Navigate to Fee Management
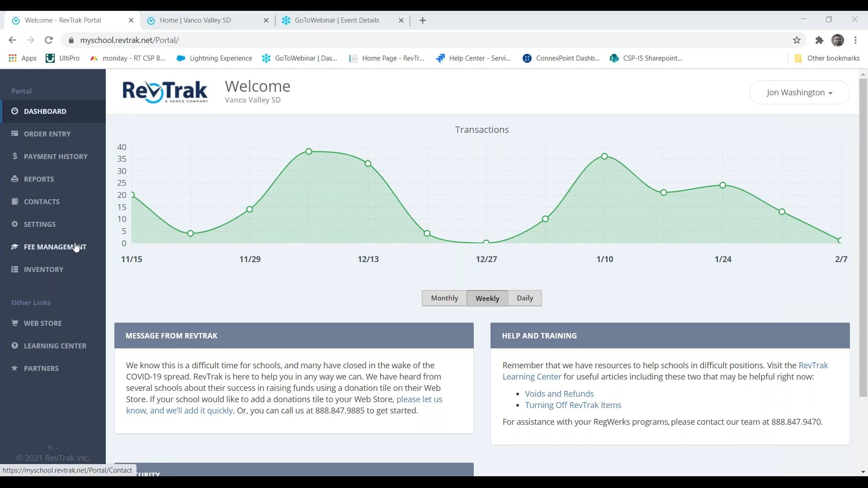868x488 pixels. point(55,247)
